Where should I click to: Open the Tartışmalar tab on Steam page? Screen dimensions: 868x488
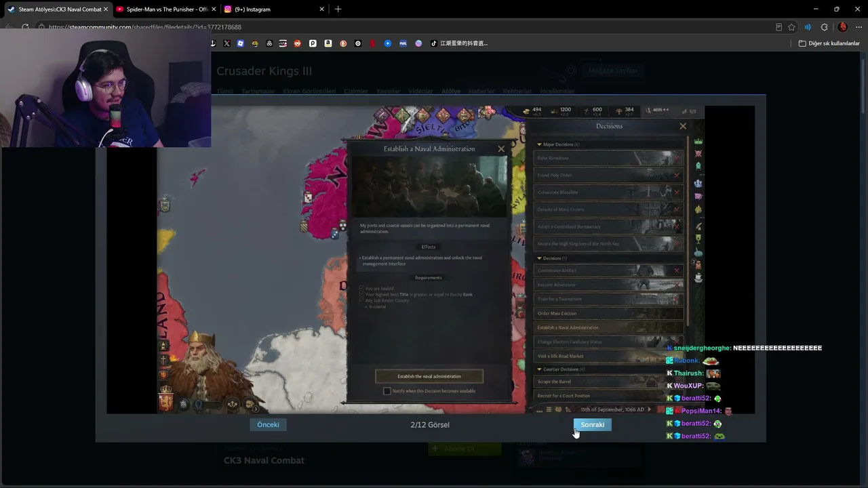[x=258, y=91]
